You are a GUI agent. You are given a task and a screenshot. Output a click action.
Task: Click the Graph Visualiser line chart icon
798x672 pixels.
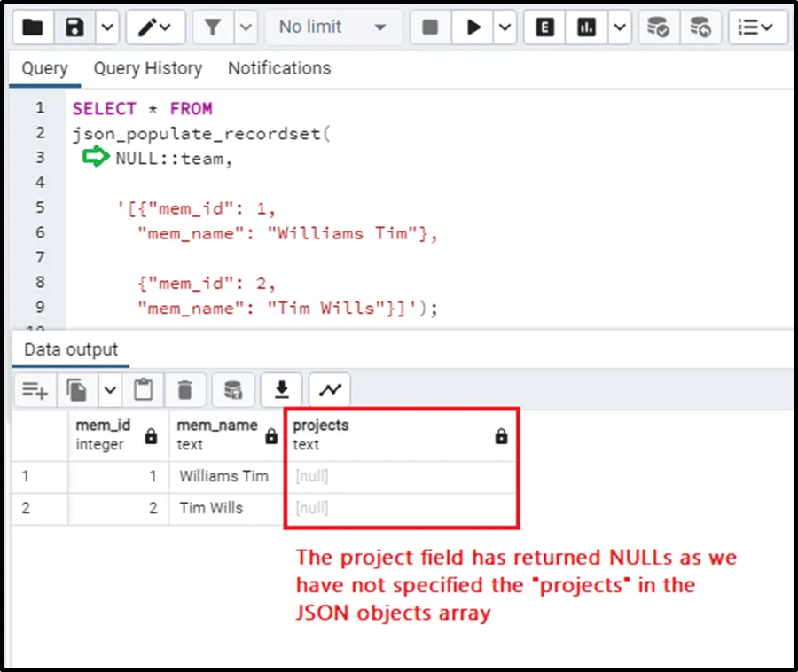coord(330,389)
